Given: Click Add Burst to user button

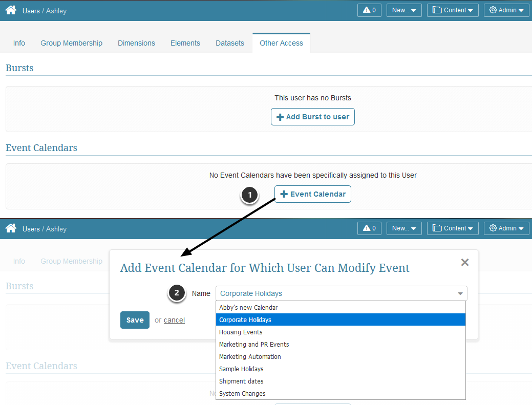Looking at the screenshot, I should (x=312, y=117).
